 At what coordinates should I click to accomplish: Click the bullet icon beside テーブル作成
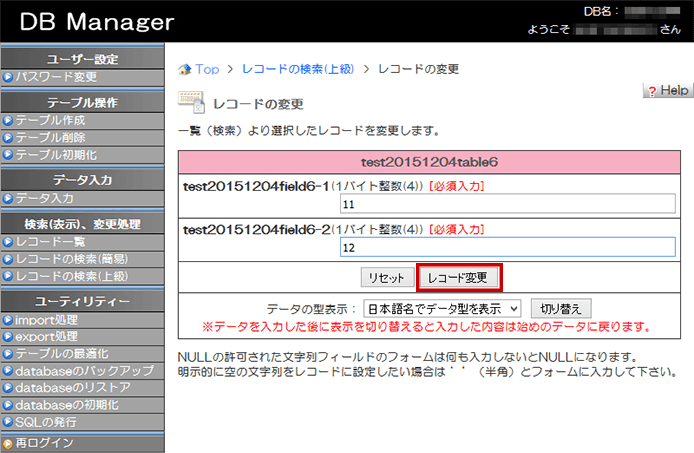coord(8,120)
